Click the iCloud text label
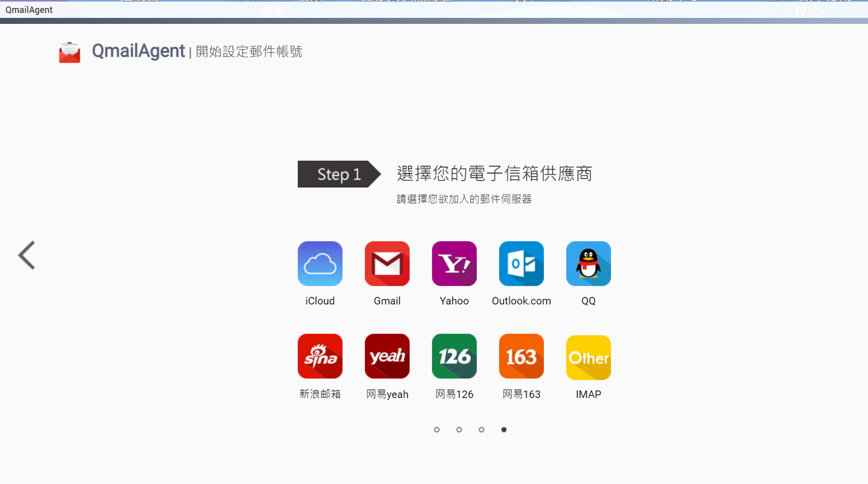Screen dimensions: 868x484 click(x=320, y=301)
